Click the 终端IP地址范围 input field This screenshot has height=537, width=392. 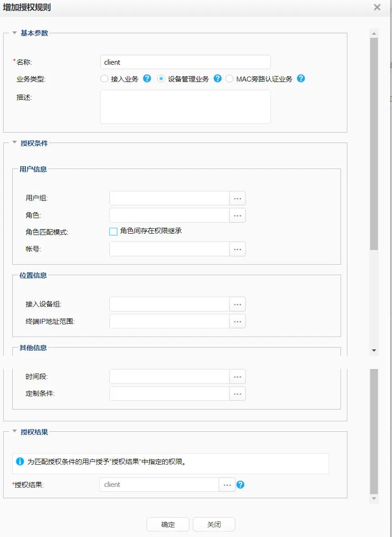[169, 321]
